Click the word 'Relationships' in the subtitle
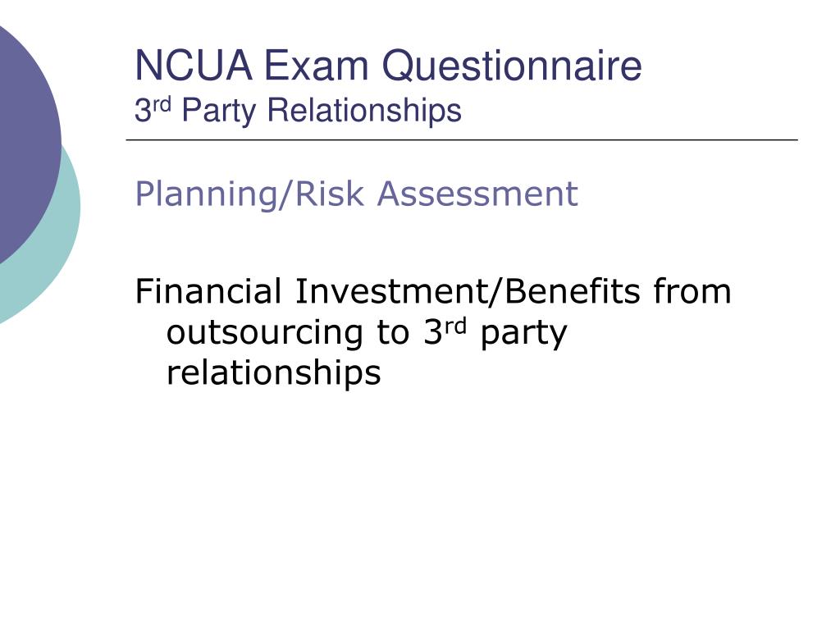 tap(364, 111)
